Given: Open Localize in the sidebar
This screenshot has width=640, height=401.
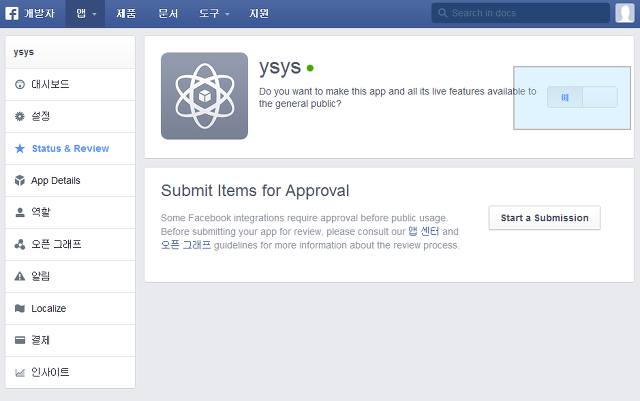Looking at the screenshot, I should [x=70, y=308].
